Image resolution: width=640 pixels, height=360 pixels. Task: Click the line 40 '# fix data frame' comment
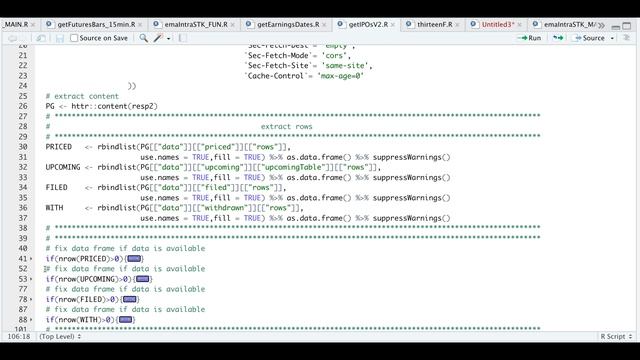click(x=125, y=249)
